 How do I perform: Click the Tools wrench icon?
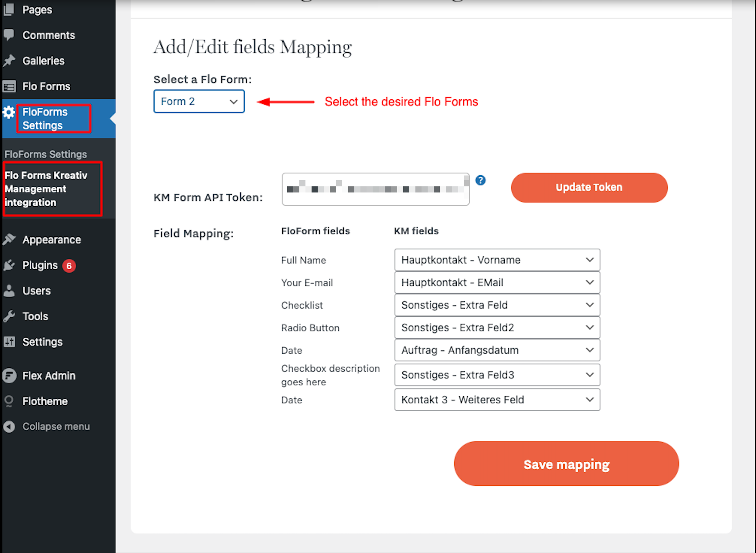pyautogui.click(x=9, y=316)
